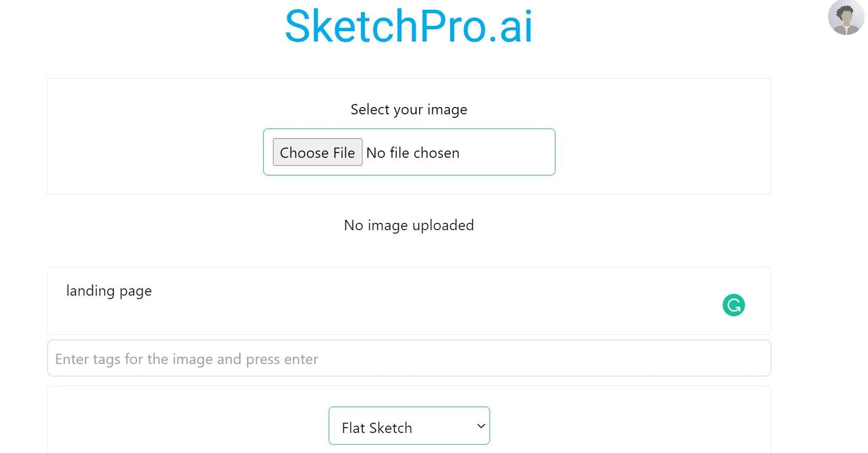Click the SketchPro.ai heading
This screenshot has height=453, width=868.
point(408,26)
